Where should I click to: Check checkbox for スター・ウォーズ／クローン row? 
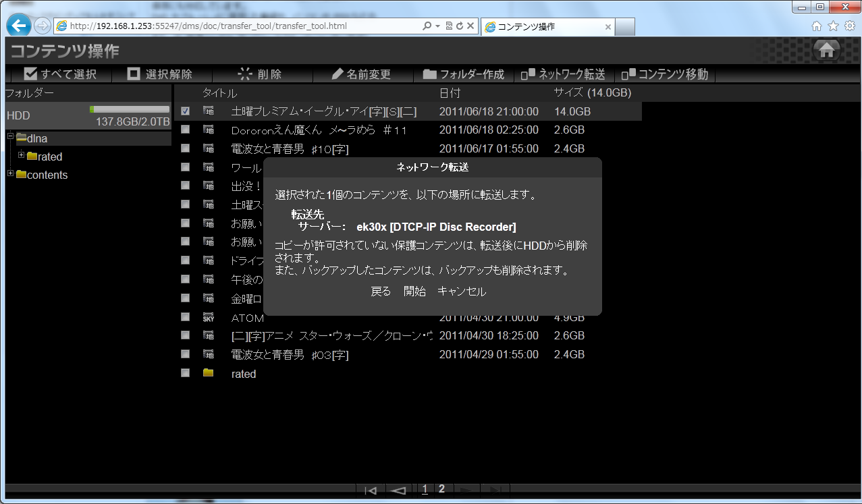(185, 335)
